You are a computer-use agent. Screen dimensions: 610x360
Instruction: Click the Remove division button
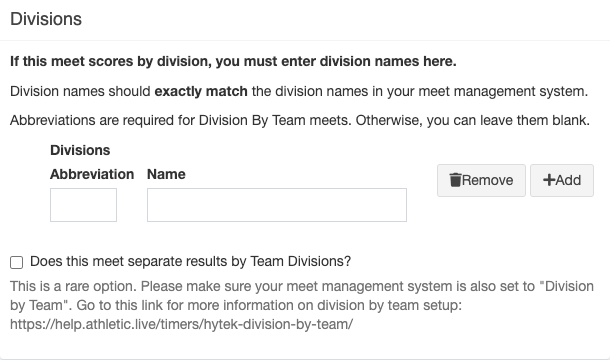pyautogui.click(x=481, y=180)
